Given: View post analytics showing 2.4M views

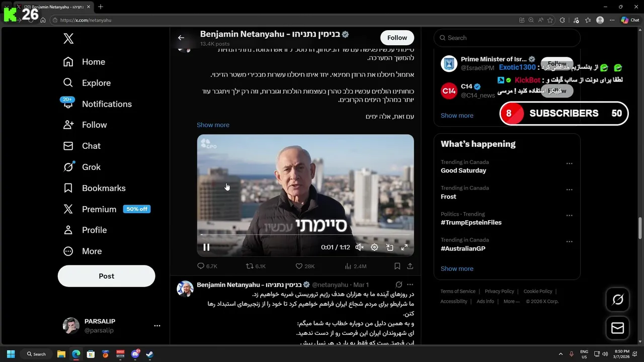Looking at the screenshot, I should (355, 266).
